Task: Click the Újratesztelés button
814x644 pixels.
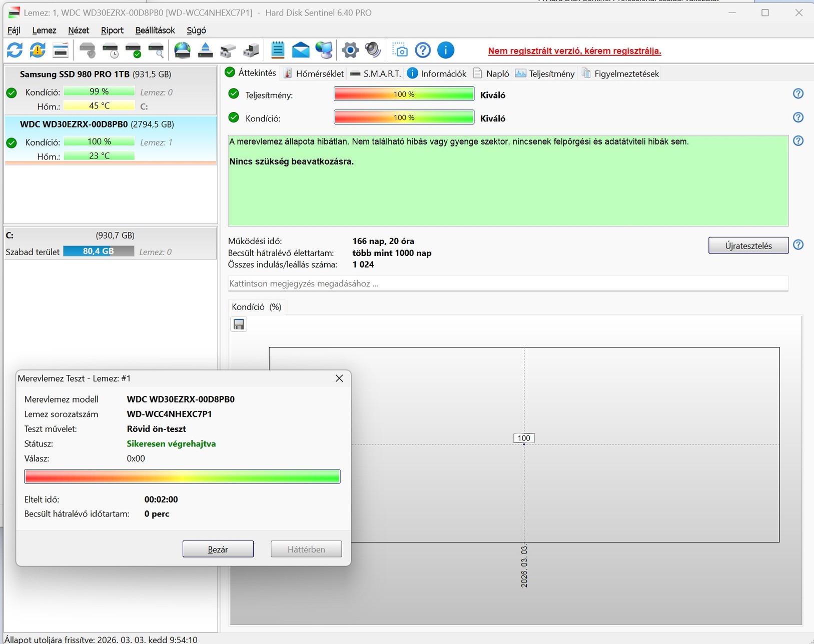Action: [748, 245]
